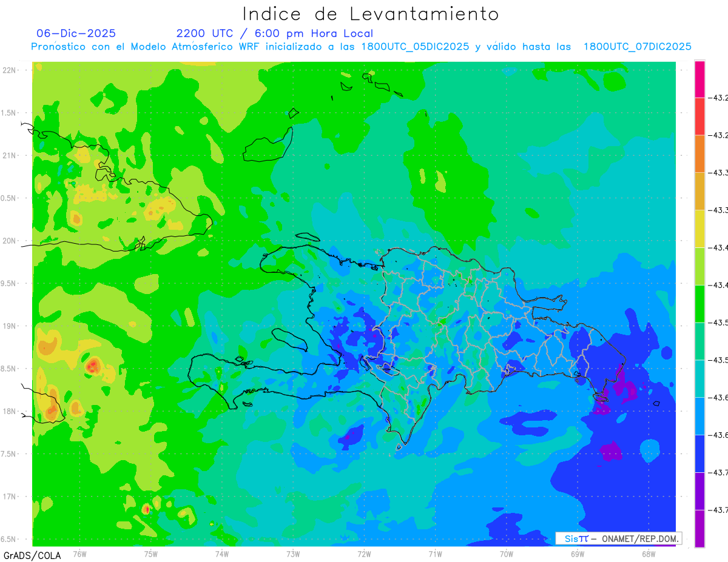This screenshot has height=562, width=728.
Task: Select the pure green swatch in the legend
Action: 699,304
